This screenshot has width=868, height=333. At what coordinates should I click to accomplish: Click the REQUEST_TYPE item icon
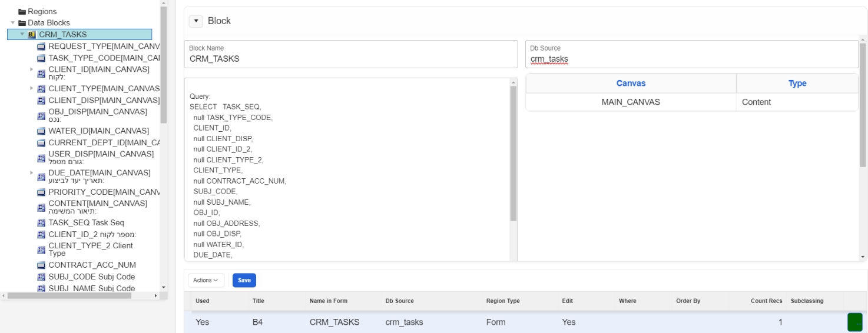[41, 46]
